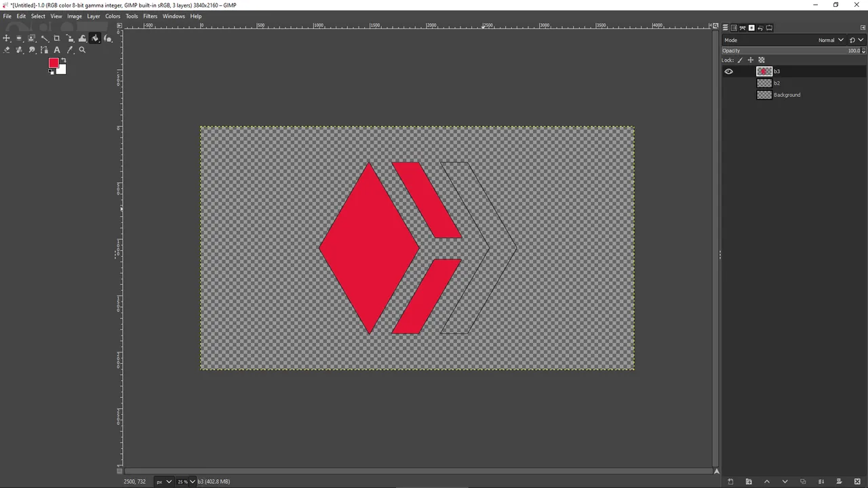Open the layer Mode dropdown

784,40
